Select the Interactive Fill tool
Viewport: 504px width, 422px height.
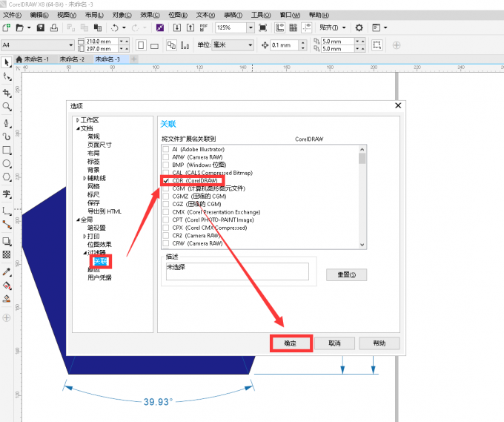click(7, 286)
